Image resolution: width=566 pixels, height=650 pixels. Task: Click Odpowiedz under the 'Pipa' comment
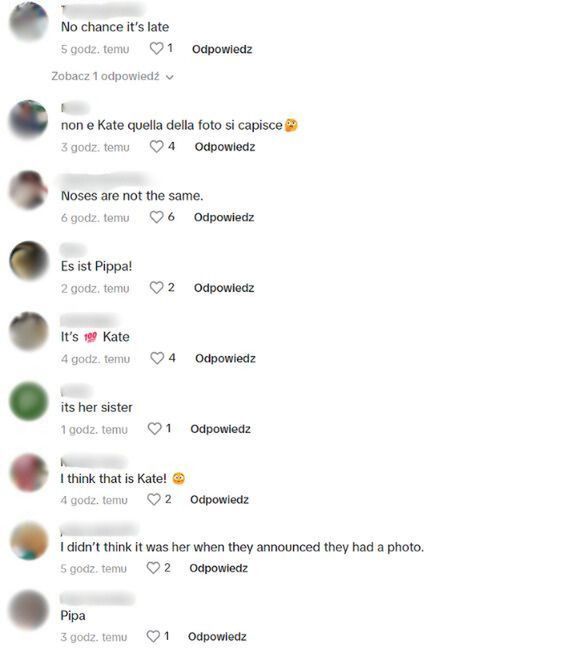point(217,636)
